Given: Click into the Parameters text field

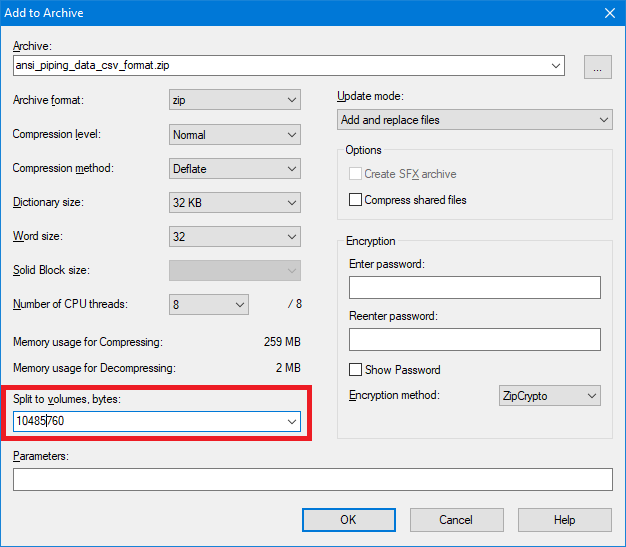Looking at the screenshot, I should coord(312,480).
